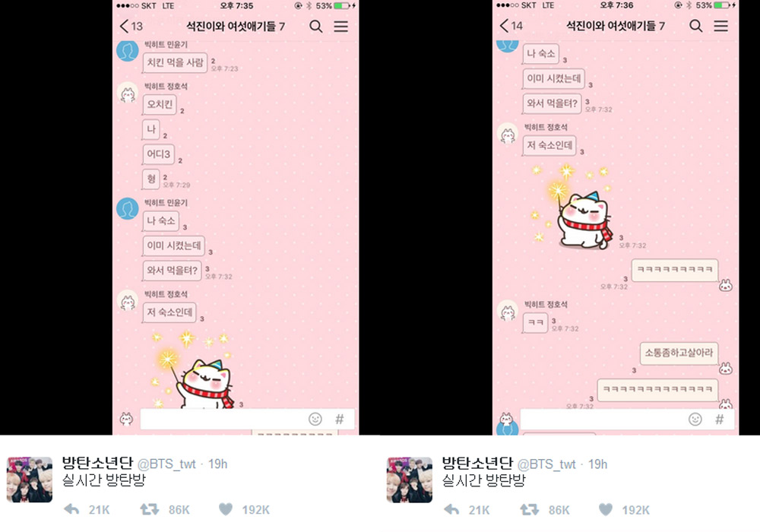
Task: Go back using the arrow showing 13
Action: 131,26
